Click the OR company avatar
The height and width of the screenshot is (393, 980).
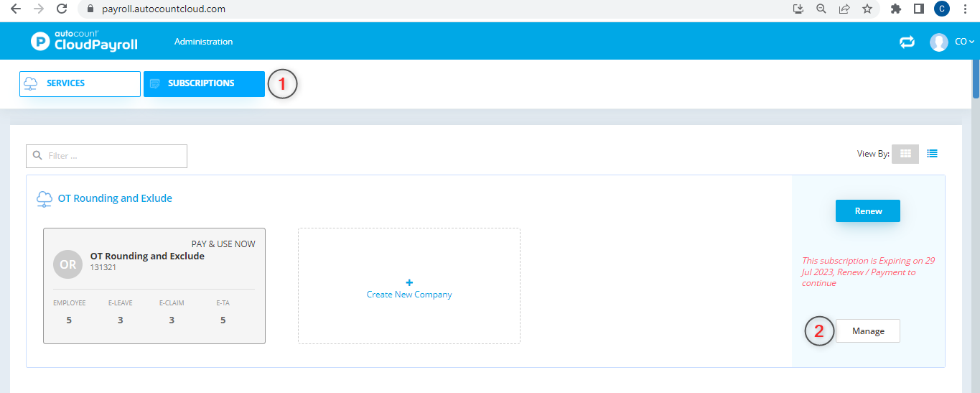pos(67,264)
